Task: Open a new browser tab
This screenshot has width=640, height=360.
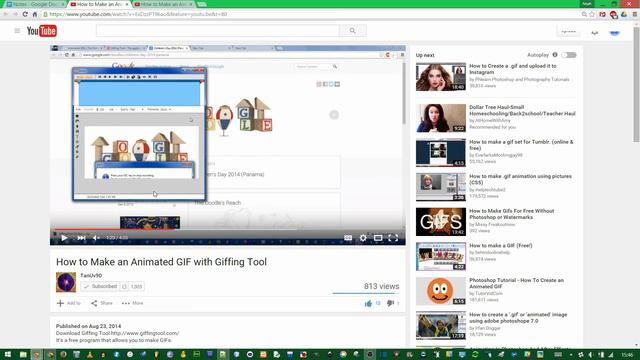Action: click(x=202, y=4)
